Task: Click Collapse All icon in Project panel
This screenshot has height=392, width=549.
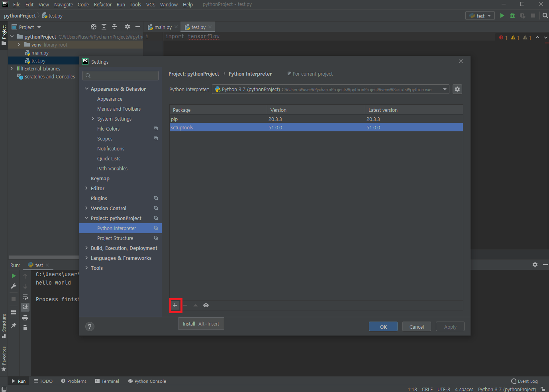Action: coord(114,27)
